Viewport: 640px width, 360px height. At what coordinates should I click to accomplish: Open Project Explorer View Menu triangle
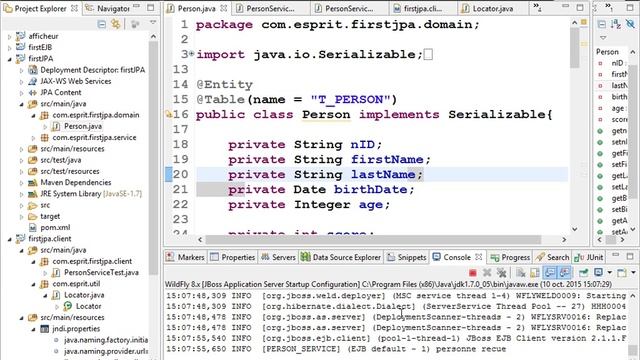click(x=153, y=23)
